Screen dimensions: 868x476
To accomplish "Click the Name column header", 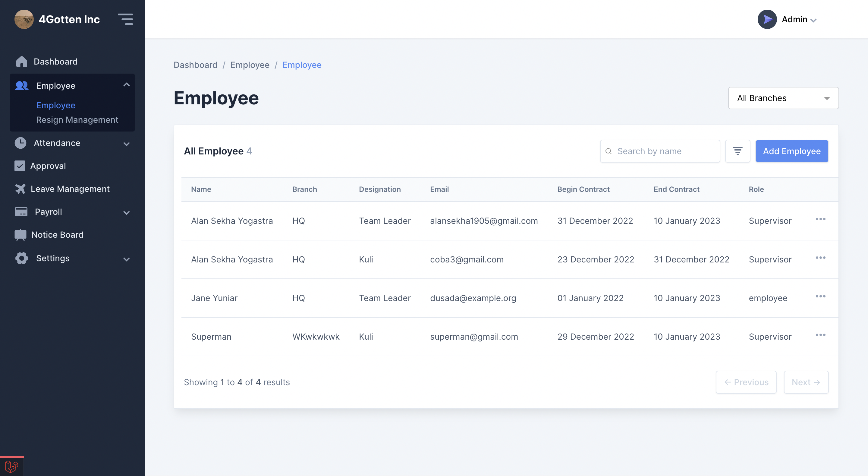I will click(x=201, y=189).
